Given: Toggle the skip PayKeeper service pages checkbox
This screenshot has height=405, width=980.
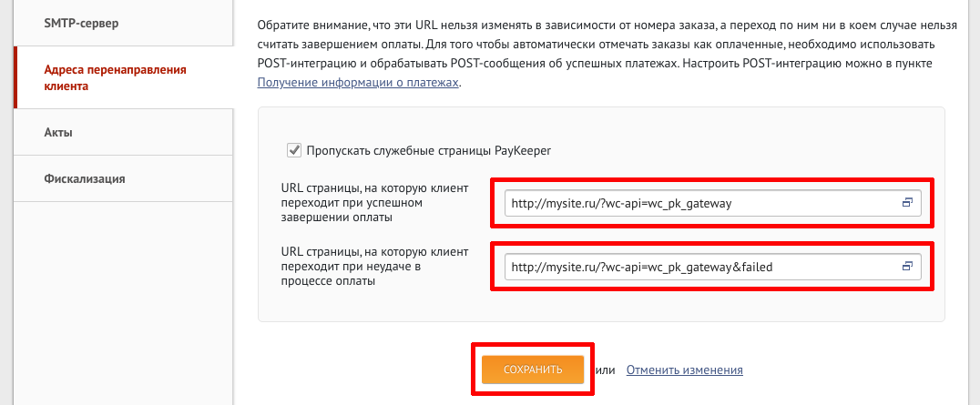Looking at the screenshot, I should click(x=293, y=150).
